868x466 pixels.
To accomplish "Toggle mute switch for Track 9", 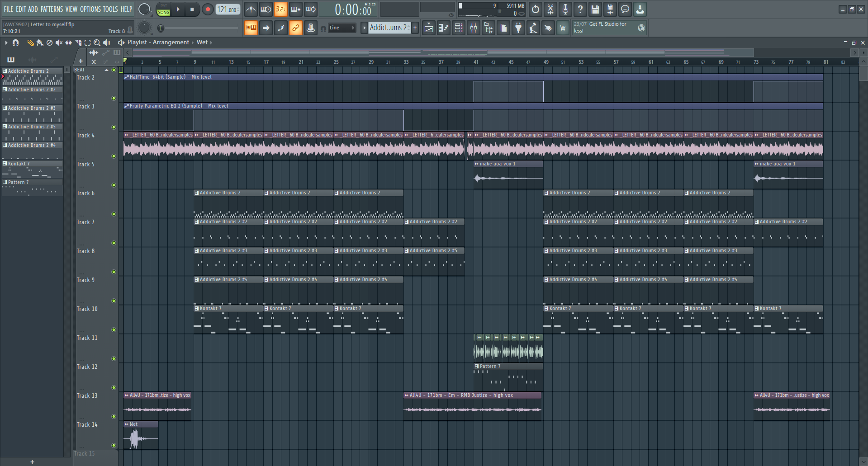I will pyautogui.click(x=114, y=301).
